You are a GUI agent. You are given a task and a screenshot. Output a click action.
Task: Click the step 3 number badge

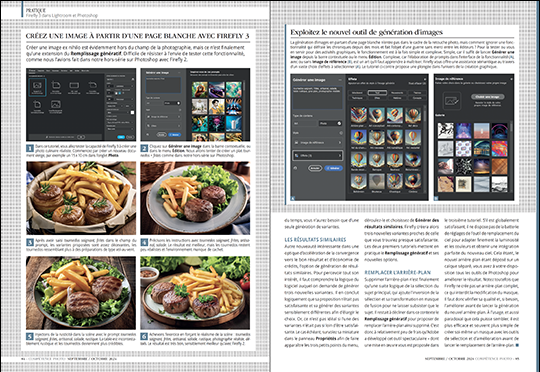30,243
